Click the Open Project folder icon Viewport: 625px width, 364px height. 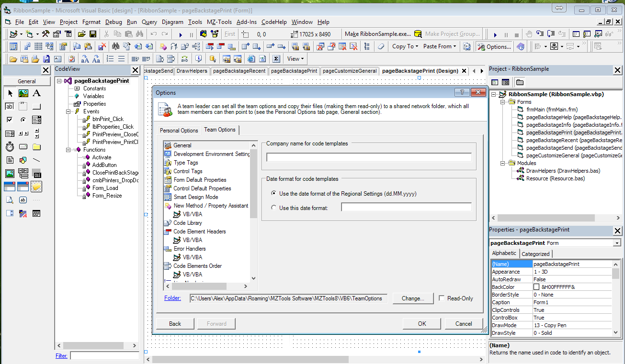click(x=82, y=34)
